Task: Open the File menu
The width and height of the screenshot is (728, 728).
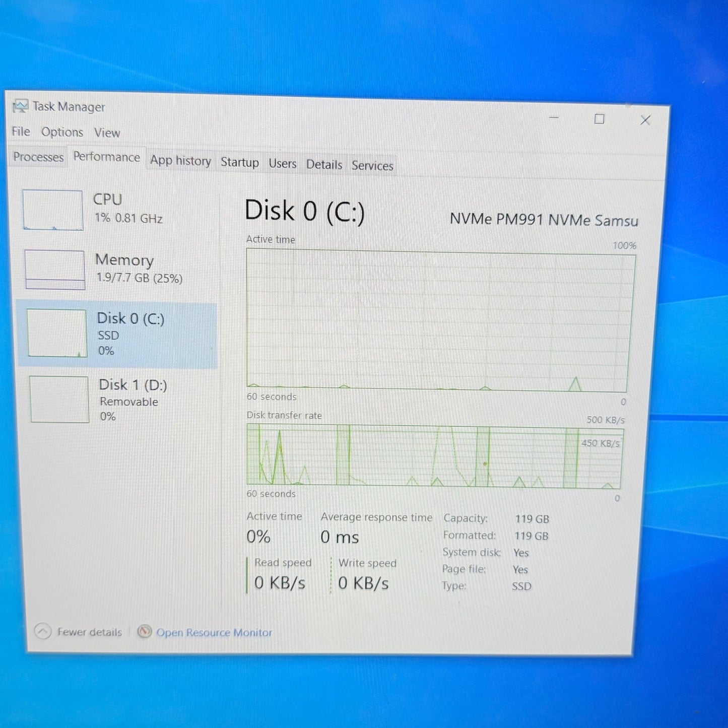Action: coord(21,131)
